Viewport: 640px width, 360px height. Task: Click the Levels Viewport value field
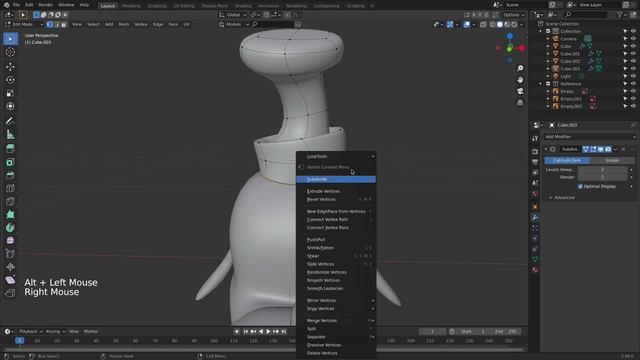click(602, 169)
